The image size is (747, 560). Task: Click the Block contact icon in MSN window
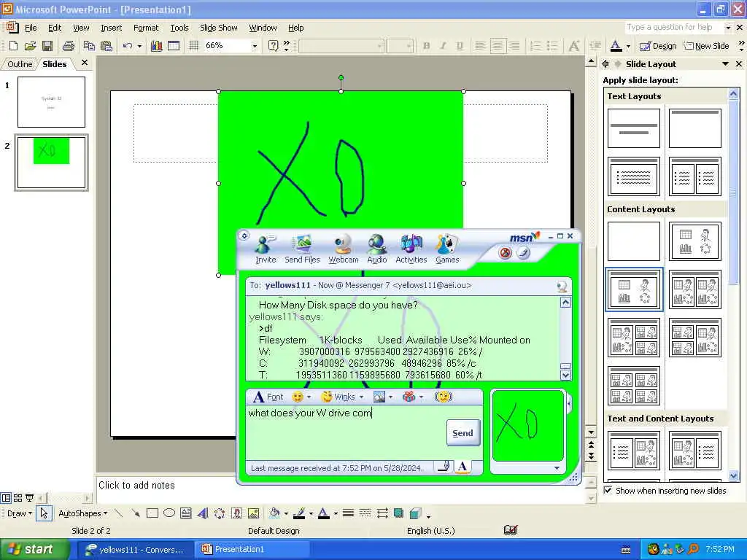pyautogui.click(x=505, y=252)
